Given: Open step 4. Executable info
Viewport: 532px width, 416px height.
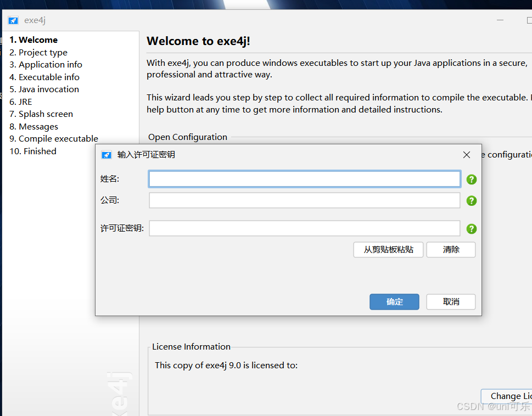Looking at the screenshot, I should [44, 77].
